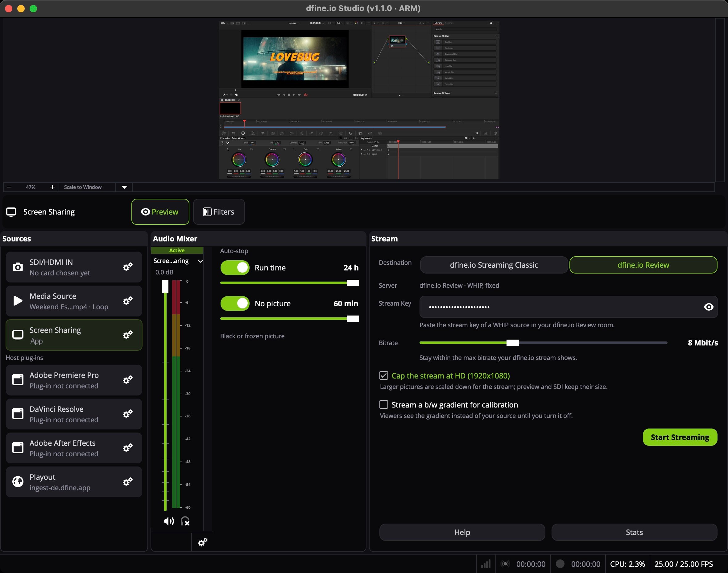Image resolution: width=728 pixels, height=573 pixels.
Task: Open settings gear for Adobe After Effects plug-in
Action: 127,448
